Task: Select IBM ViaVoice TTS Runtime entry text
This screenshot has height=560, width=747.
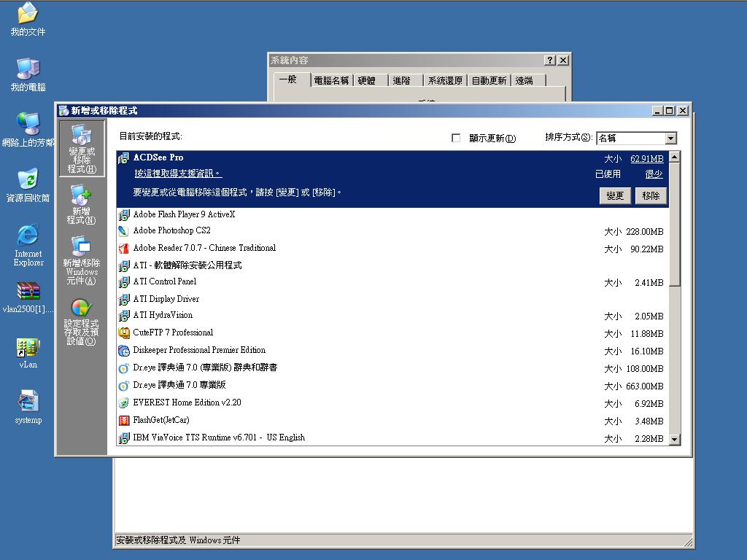Action: coord(219,437)
